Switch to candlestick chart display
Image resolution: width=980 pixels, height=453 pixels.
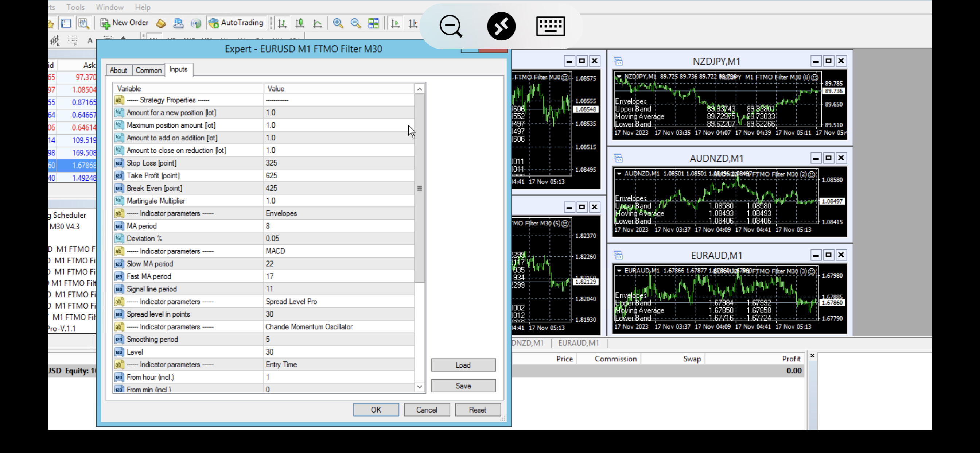(x=300, y=23)
